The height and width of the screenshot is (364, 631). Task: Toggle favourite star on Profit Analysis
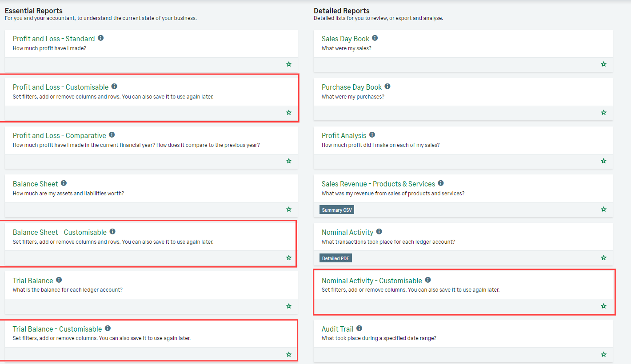pyautogui.click(x=603, y=161)
